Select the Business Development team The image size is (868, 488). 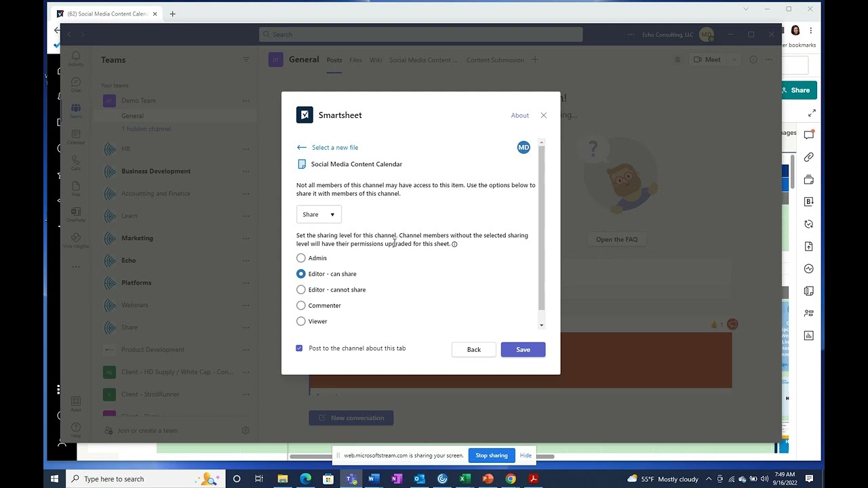156,171
